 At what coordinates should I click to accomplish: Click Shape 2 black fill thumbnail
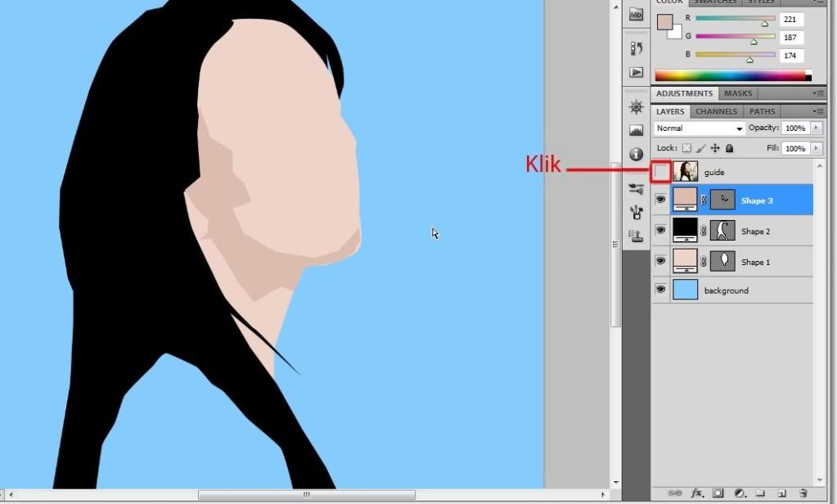[685, 230]
